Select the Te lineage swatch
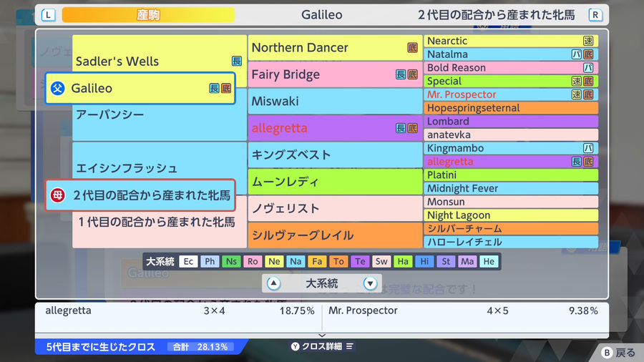The height and width of the screenshot is (362, 644). (360, 261)
